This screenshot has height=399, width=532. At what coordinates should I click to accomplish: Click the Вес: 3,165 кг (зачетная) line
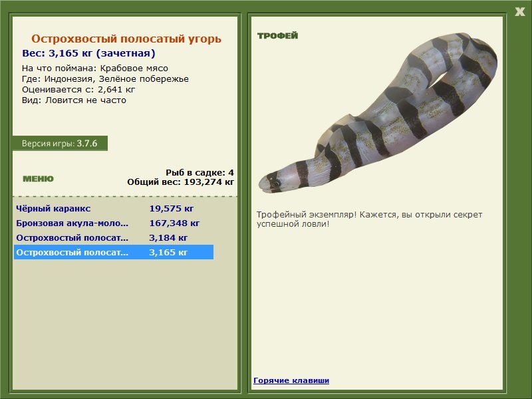pyautogui.click(x=88, y=53)
